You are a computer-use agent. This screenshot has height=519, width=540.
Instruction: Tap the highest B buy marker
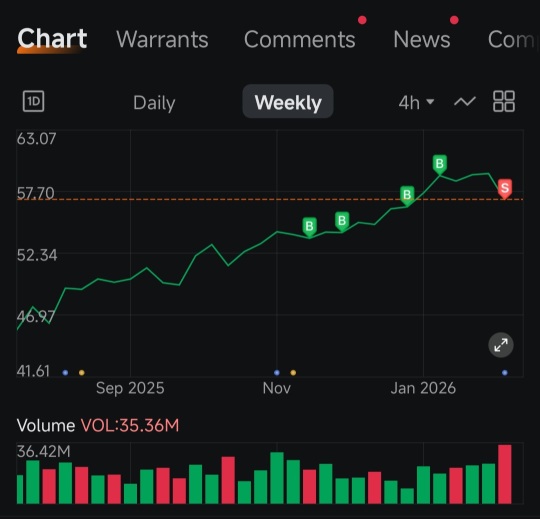click(440, 164)
